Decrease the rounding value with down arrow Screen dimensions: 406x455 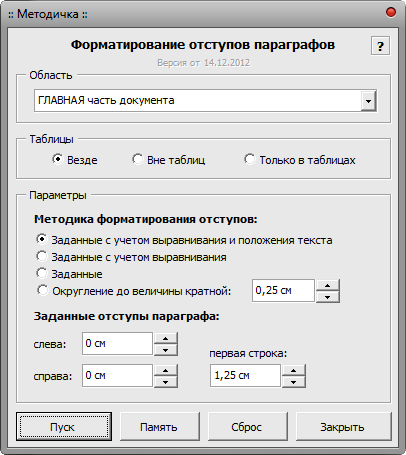click(328, 297)
